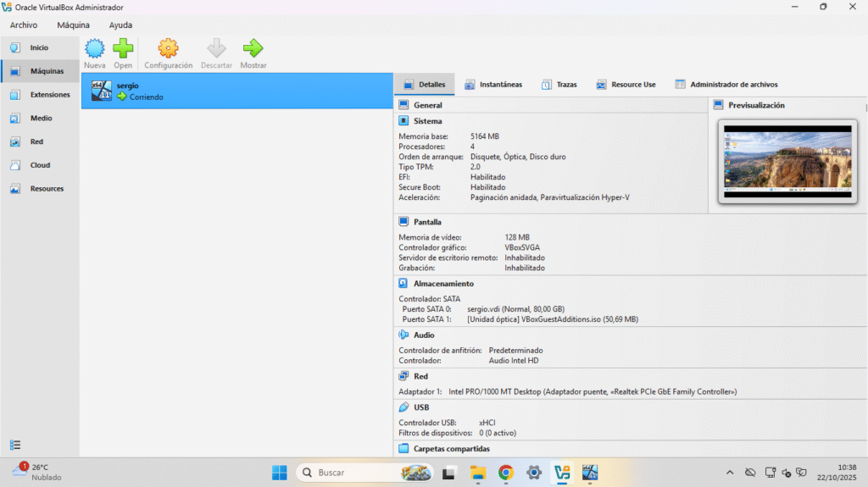Collapse the General section header

coord(427,106)
